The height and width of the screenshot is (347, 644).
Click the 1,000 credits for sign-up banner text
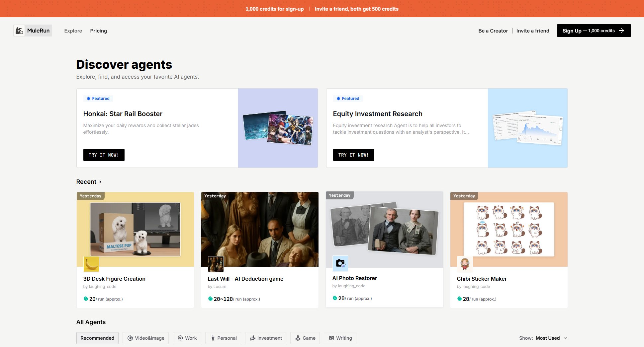pos(275,9)
